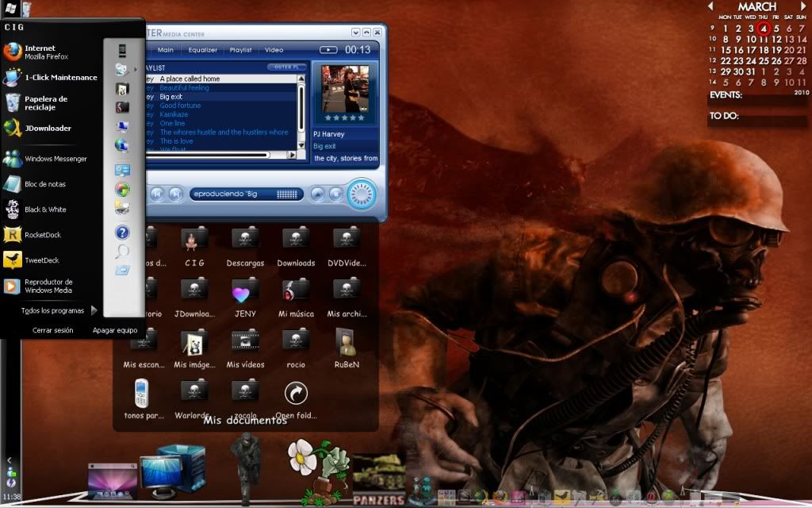Stop playback in media player
Screen dimensions: 812x508
(x=336, y=194)
